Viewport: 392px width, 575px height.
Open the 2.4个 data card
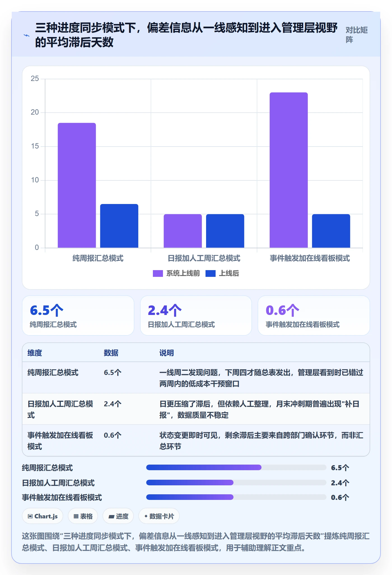[196, 316]
